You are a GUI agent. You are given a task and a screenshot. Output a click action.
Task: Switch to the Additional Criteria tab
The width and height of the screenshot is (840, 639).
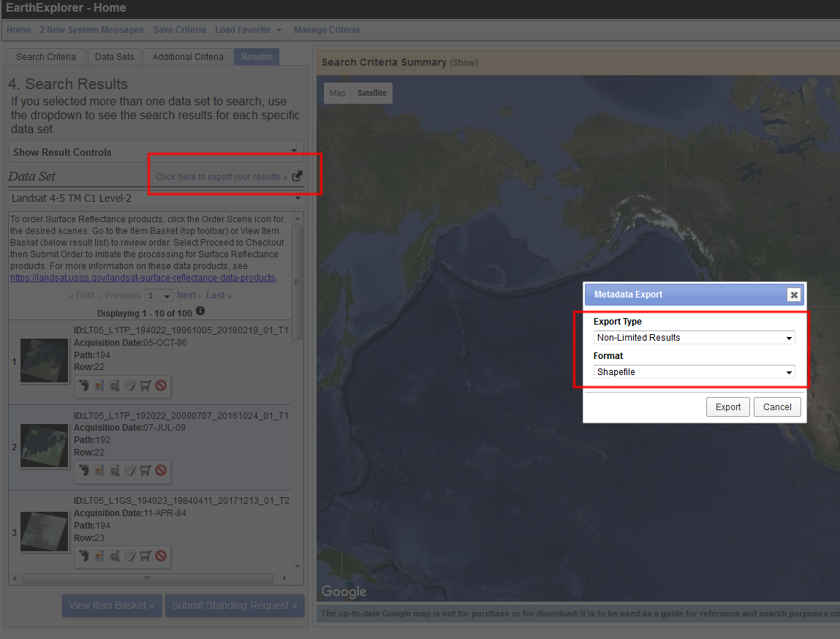click(x=188, y=57)
